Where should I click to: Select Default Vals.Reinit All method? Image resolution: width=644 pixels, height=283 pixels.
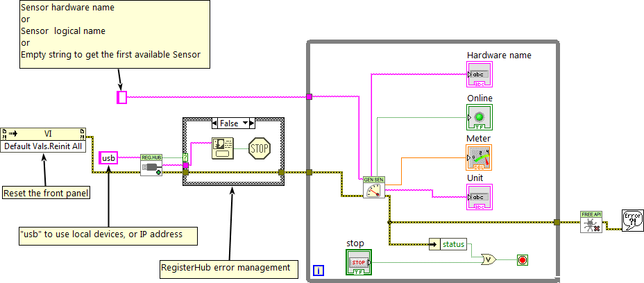coord(44,146)
